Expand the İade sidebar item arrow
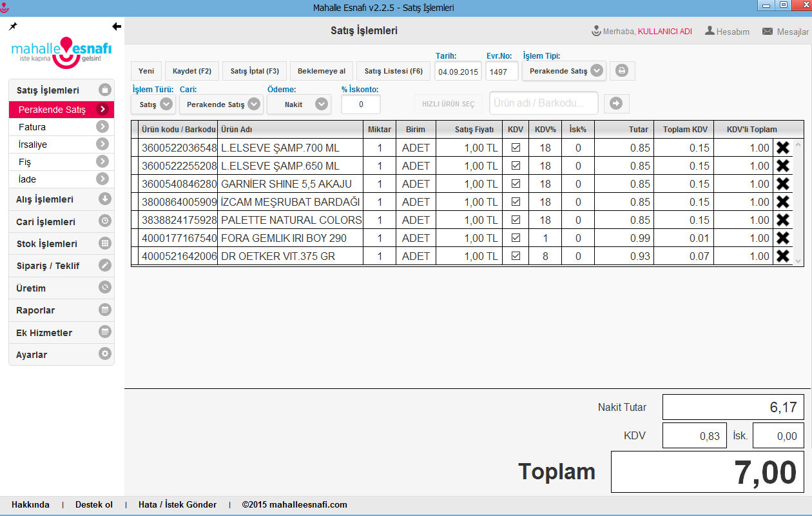812x516 pixels. pos(102,179)
